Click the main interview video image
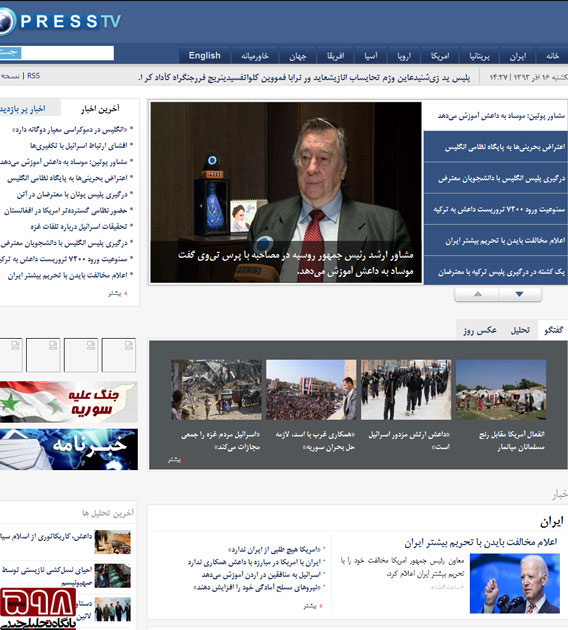This screenshot has height=630, width=568. 286,192
